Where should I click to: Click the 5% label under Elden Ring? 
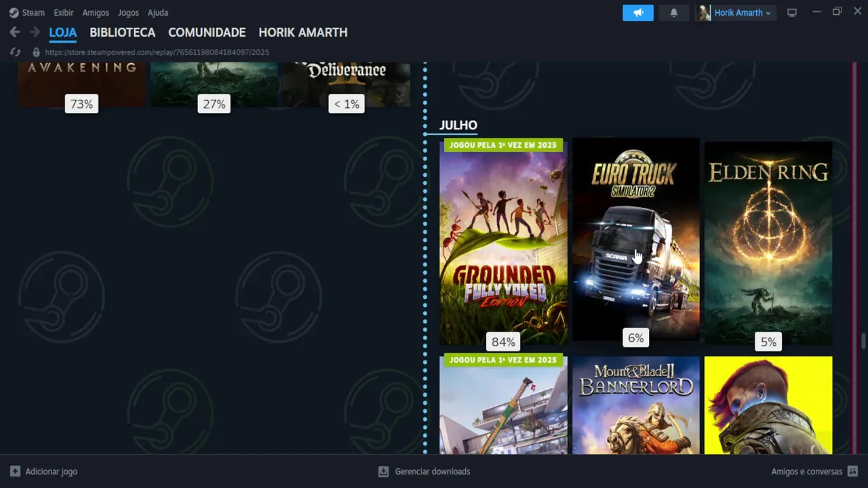click(x=768, y=342)
